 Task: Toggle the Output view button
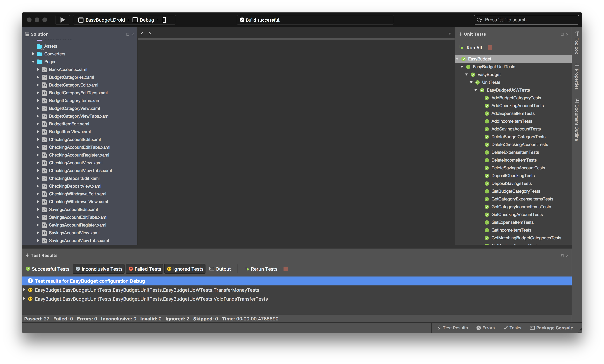click(220, 269)
